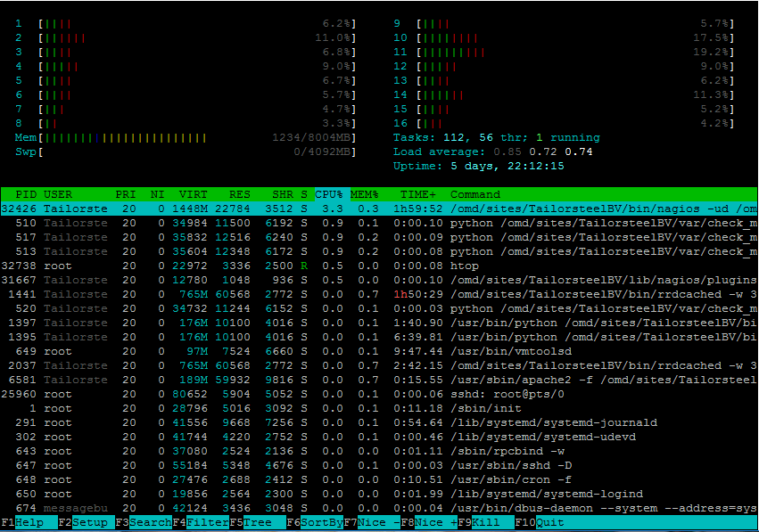Click the Command column header
This screenshot has width=759, height=532.
pyautogui.click(x=475, y=194)
